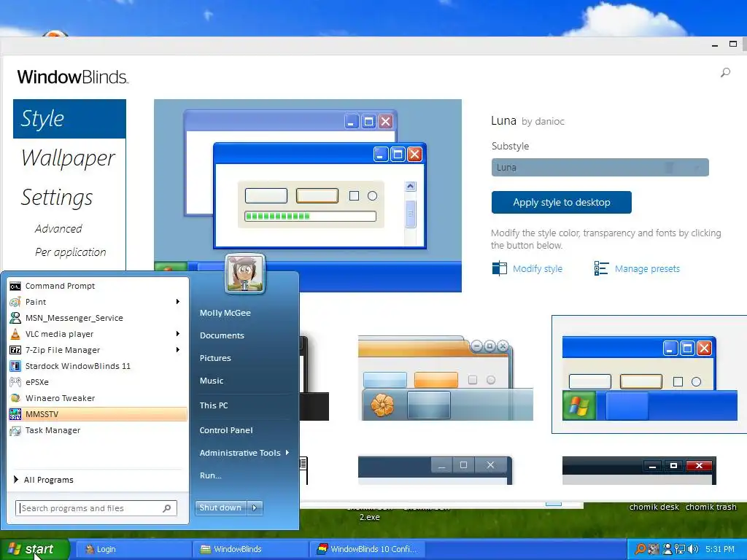Click Search programs and files field

96,508
